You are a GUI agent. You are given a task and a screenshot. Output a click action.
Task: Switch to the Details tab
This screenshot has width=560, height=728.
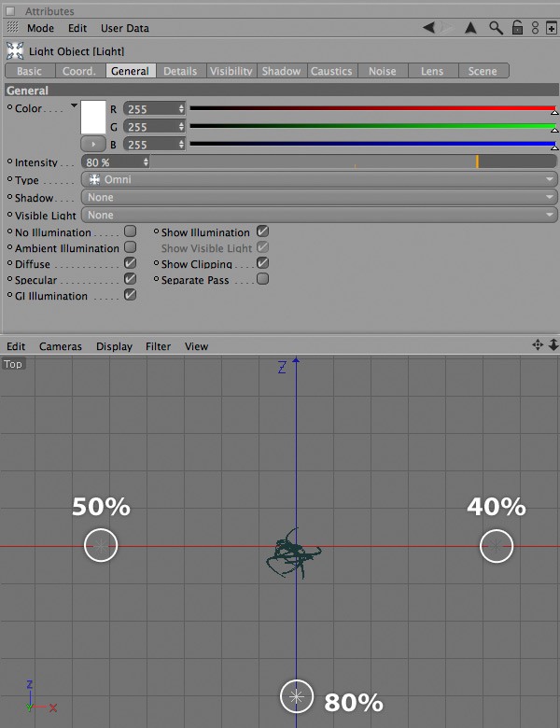(x=180, y=71)
